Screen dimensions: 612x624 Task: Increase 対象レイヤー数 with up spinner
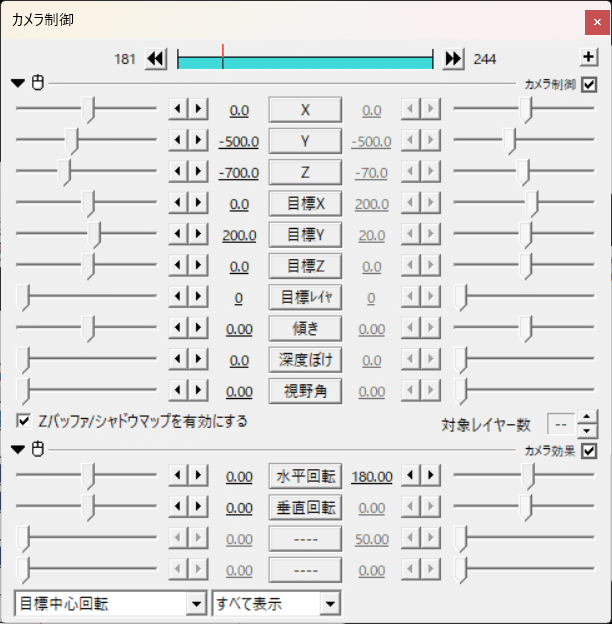(587, 417)
